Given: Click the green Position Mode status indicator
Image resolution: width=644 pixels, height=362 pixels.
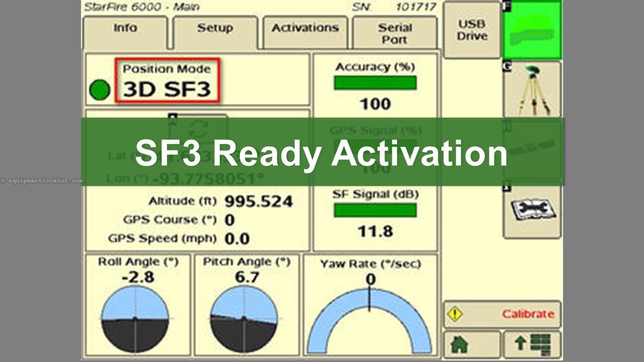Looking at the screenshot, I should coord(99,88).
